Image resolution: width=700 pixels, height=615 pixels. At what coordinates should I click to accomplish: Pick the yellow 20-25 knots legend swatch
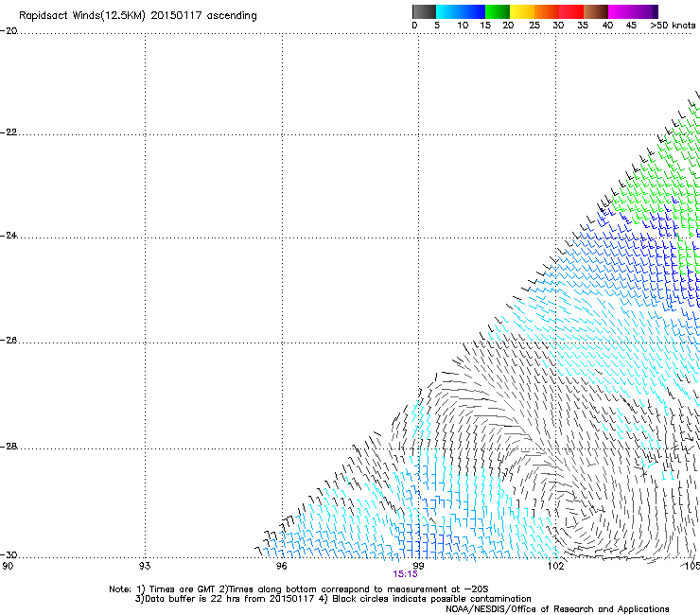click(x=522, y=11)
